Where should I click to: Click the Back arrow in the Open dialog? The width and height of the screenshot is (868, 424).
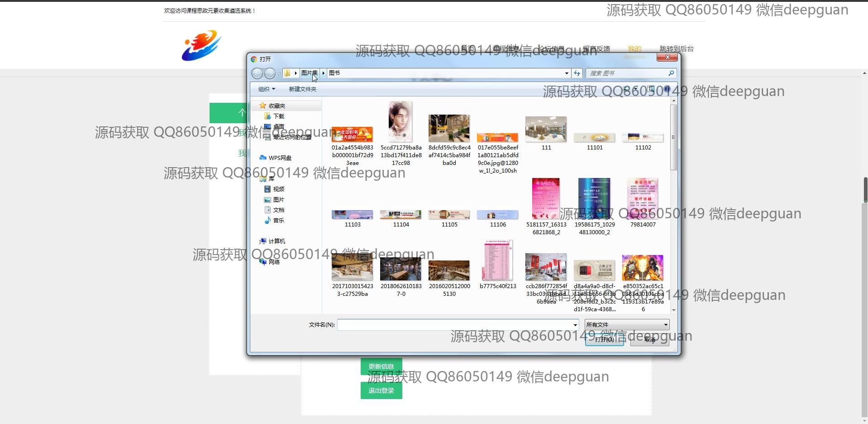point(257,73)
